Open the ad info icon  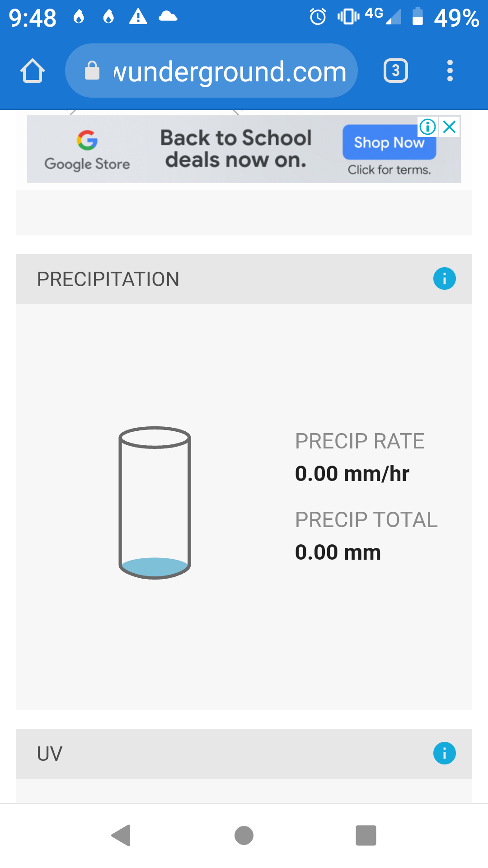427,127
